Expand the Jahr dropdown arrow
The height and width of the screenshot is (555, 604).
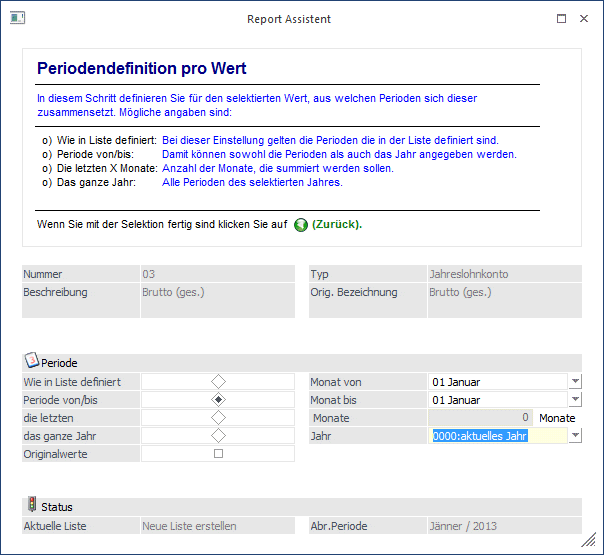[574, 436]
